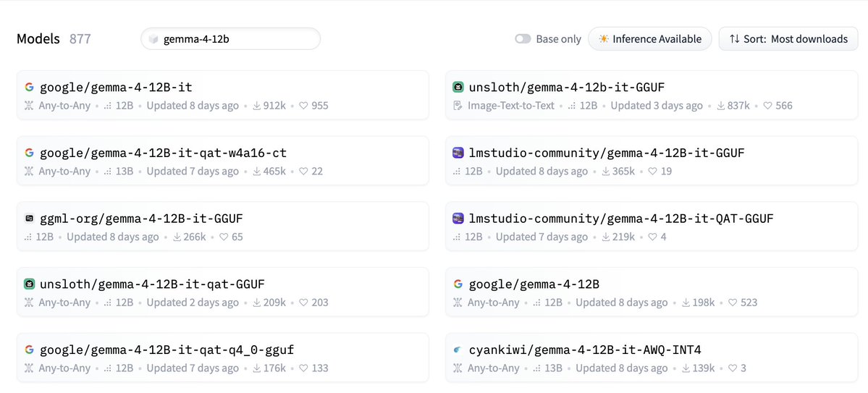This screenshot has height=393, width=868.
Task: Click the download icon showing 837k
Action: point(721,105)
